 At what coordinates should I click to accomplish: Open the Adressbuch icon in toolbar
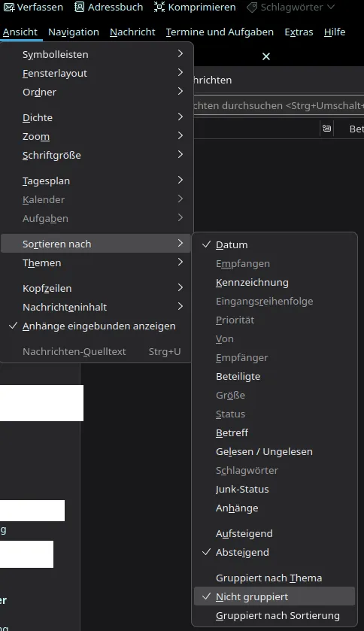(x=80, y=7)
